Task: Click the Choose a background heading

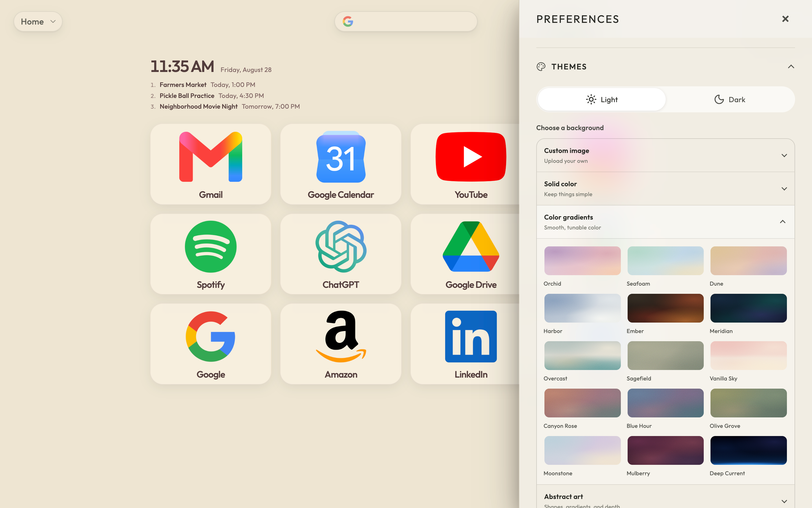Action: point(570,128)
